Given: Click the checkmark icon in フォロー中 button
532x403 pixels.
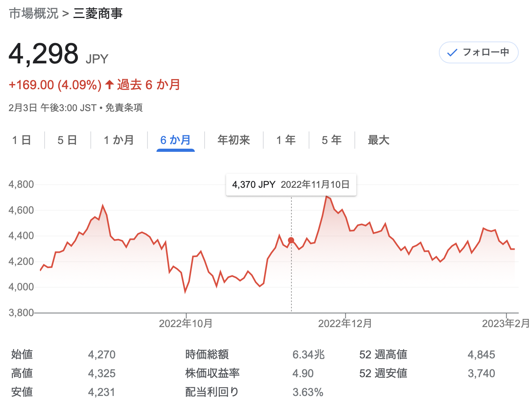Looking at the screenshot, I should [452, 52].
